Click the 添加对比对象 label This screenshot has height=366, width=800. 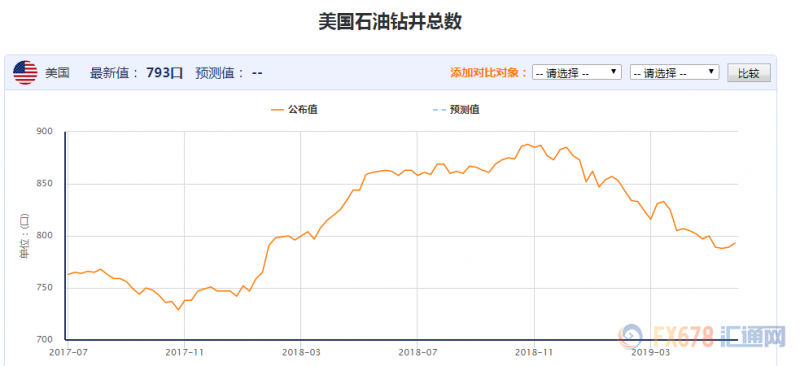(489, 72)
